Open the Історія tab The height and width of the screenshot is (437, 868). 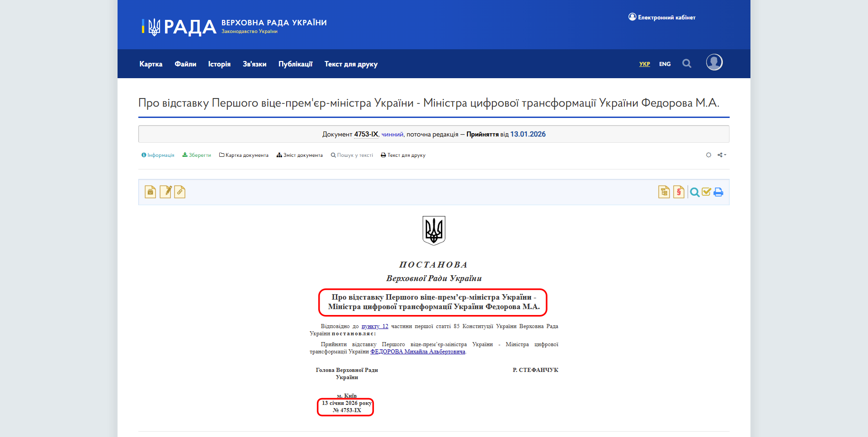coord(219,64)
